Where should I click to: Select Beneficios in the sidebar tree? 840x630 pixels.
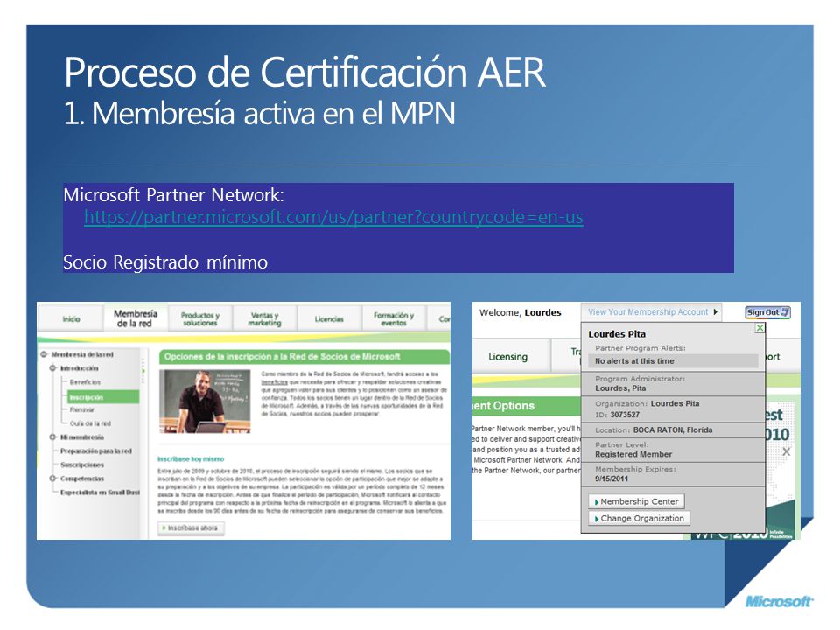point(85,382)
